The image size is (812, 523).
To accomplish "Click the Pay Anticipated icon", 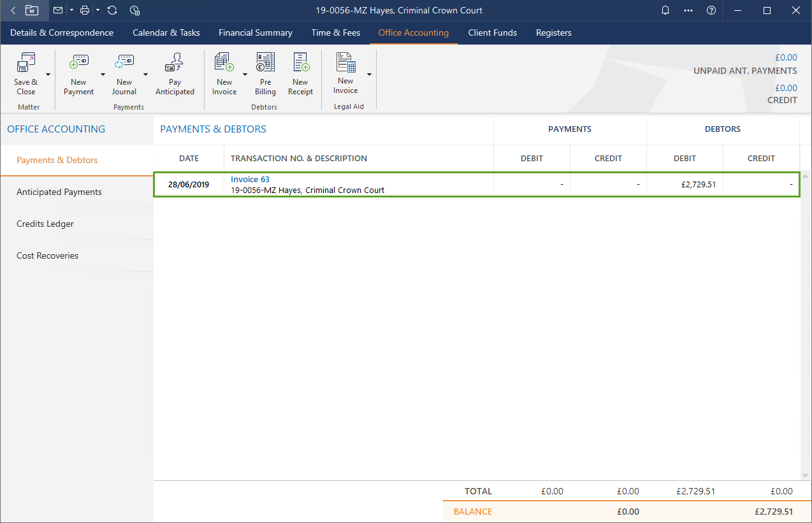I will point(175,64).
